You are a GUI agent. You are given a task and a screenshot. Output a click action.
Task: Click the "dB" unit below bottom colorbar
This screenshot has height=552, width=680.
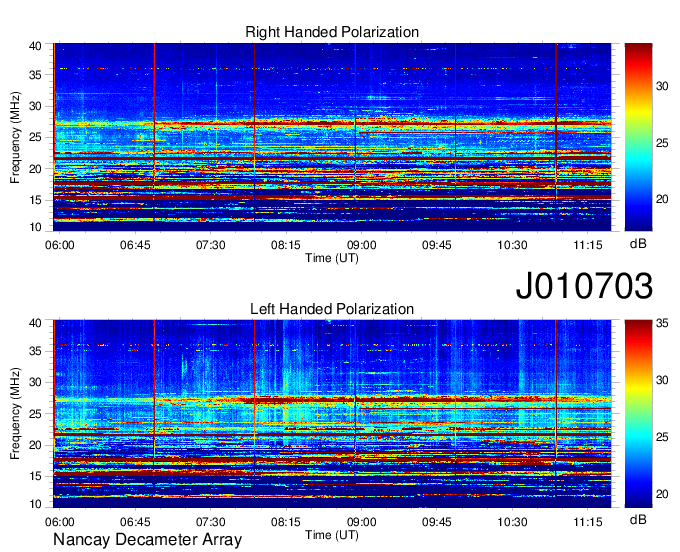[638, 519]
